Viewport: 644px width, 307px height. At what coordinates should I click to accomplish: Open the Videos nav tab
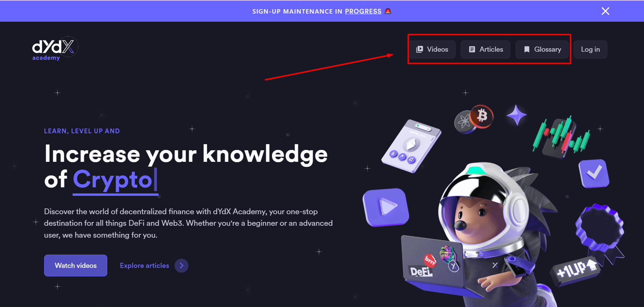(432, 49)
